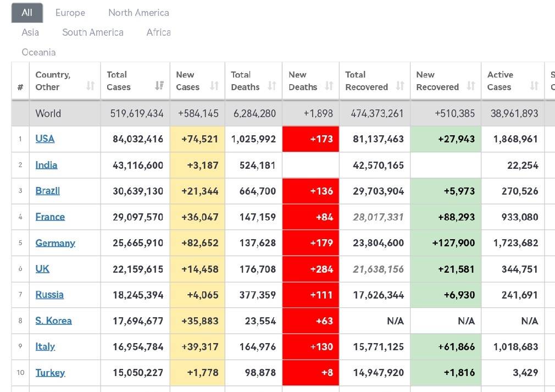This screenshot has height=392, width=555.
Task: Sort using the New Deaths arrow icon
Action: coord(329,86)
